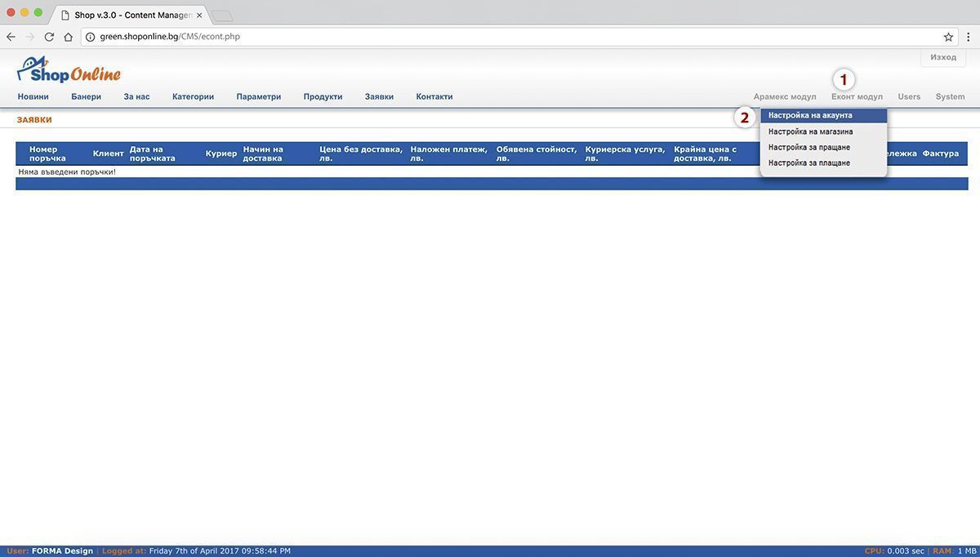Bookmark page with the star icon
The height and width of the screenshot is (557, 980).
pos(948,37)
